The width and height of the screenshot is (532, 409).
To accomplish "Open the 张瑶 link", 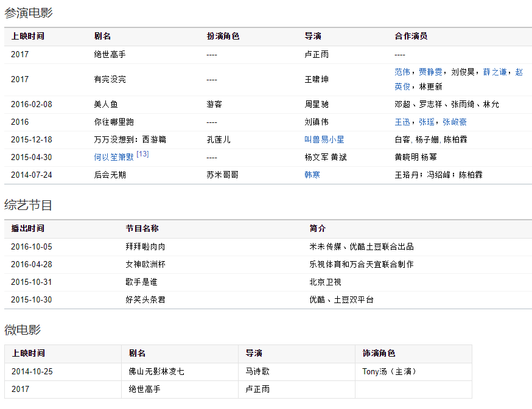I will (426, 122).
